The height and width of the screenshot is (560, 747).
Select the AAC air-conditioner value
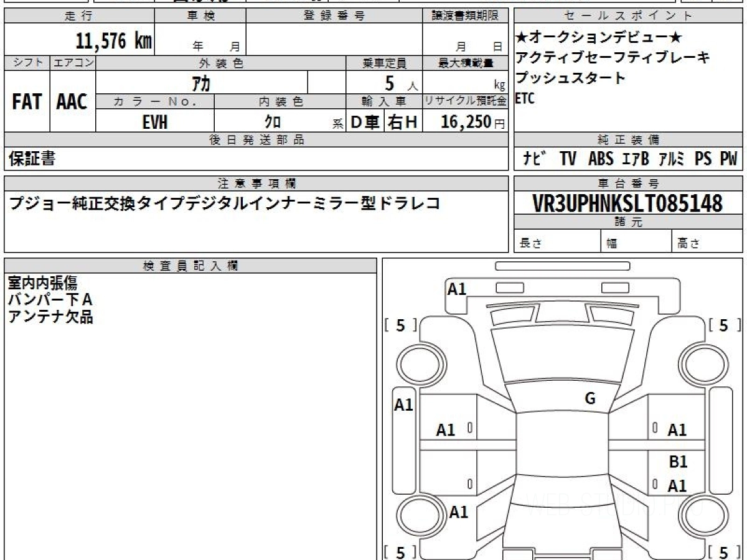point(72,101)
